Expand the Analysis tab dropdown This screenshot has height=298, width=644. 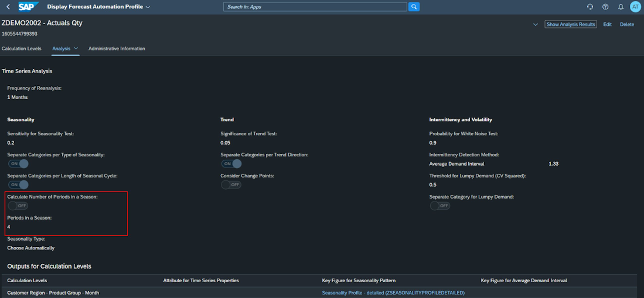(76, 49)
